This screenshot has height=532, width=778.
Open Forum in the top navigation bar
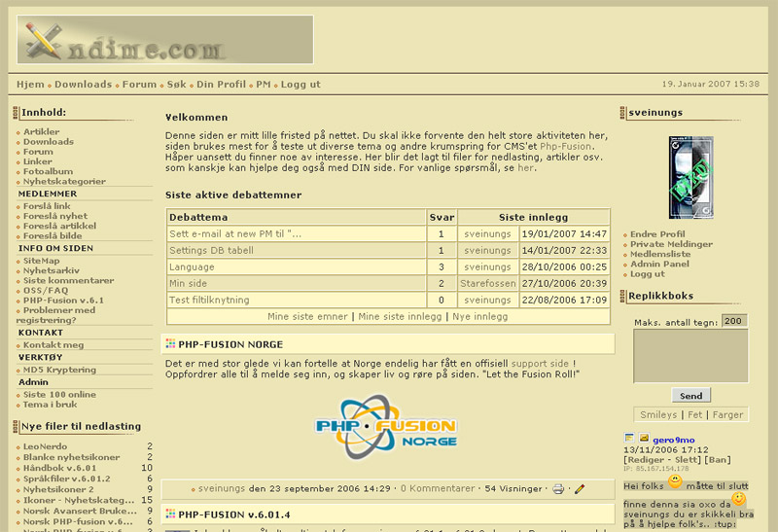point(139,85)
